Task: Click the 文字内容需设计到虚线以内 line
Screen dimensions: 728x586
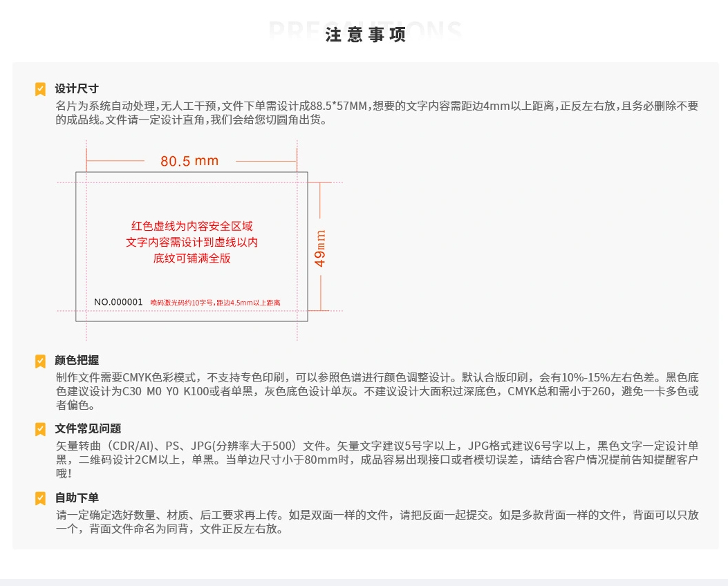Action: [192, 242]
